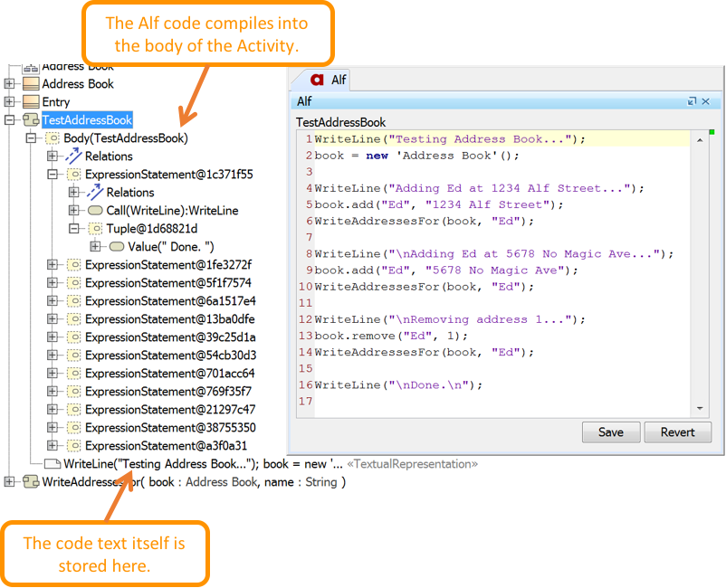Select the ExpressionStatement@6a1517e4 label

click(x=170, y=300)
